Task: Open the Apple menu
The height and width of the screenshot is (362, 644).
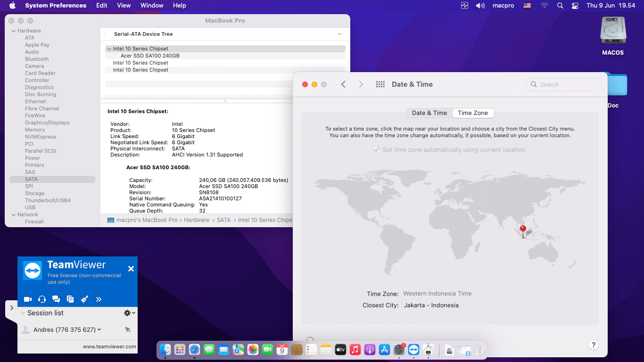Action: pyautogui.click(x=13, y=6)
